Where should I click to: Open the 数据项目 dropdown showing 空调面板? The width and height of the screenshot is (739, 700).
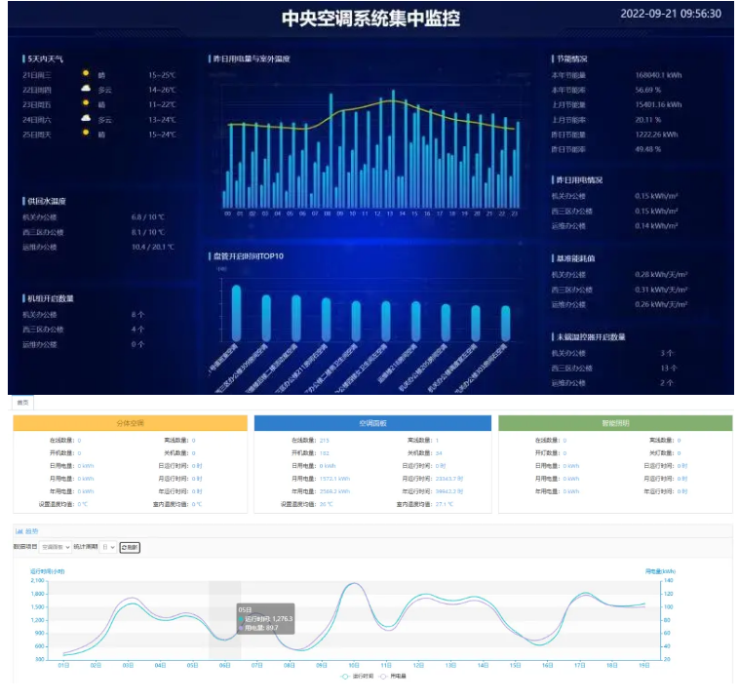coord(55,547)
